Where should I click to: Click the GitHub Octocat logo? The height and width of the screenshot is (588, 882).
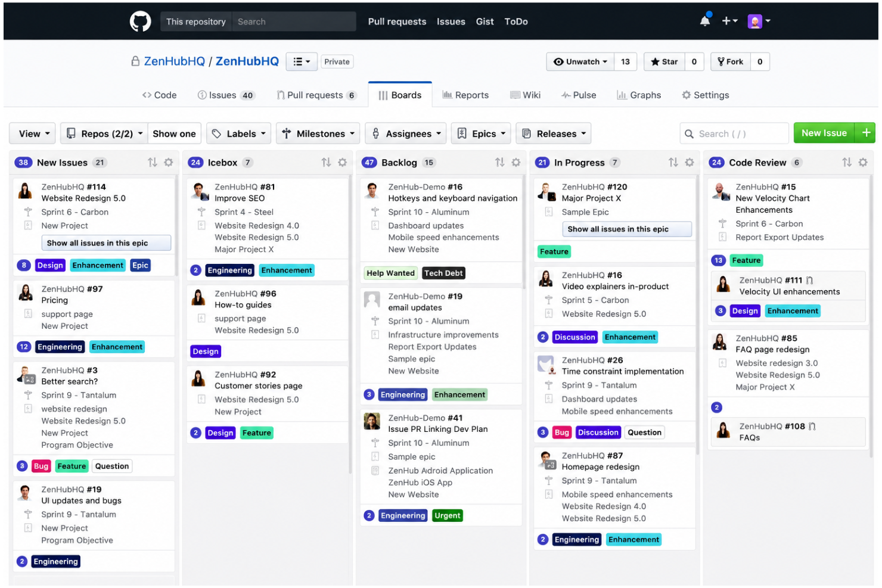pos(140,21)
